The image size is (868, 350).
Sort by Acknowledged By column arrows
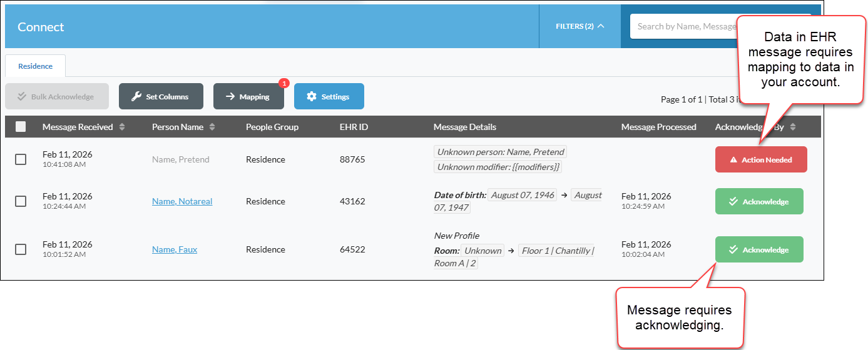coord(793,127)
